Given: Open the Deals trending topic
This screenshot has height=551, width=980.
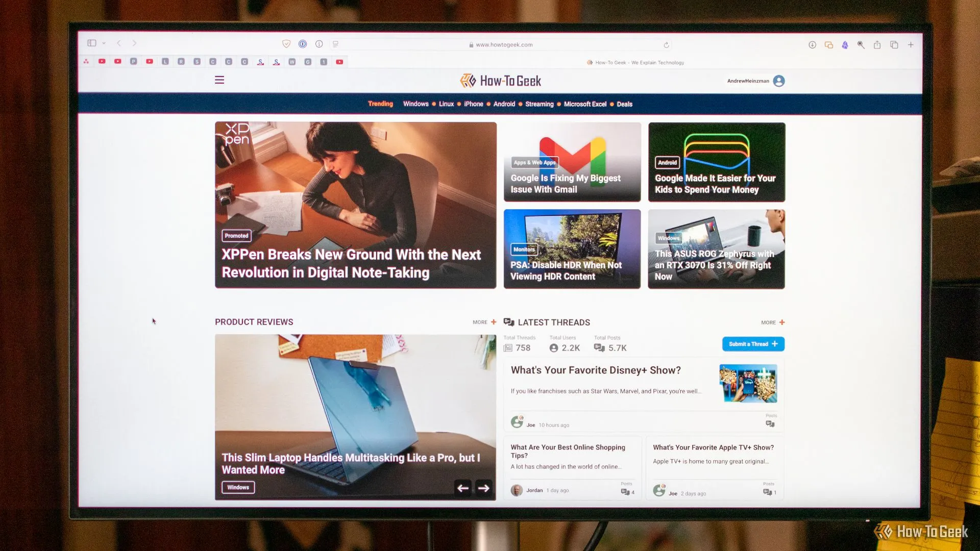Looking at the screenshot, I should coord(624,104).
